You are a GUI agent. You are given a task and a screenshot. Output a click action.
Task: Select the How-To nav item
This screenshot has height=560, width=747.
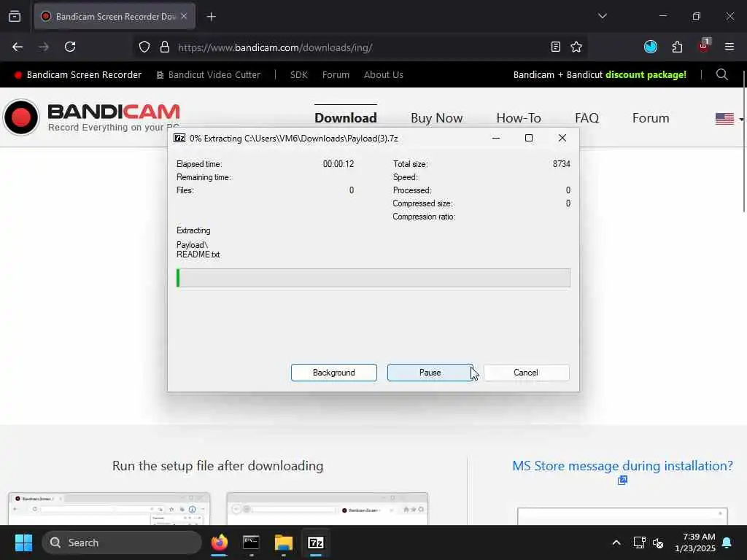point(519,117)
